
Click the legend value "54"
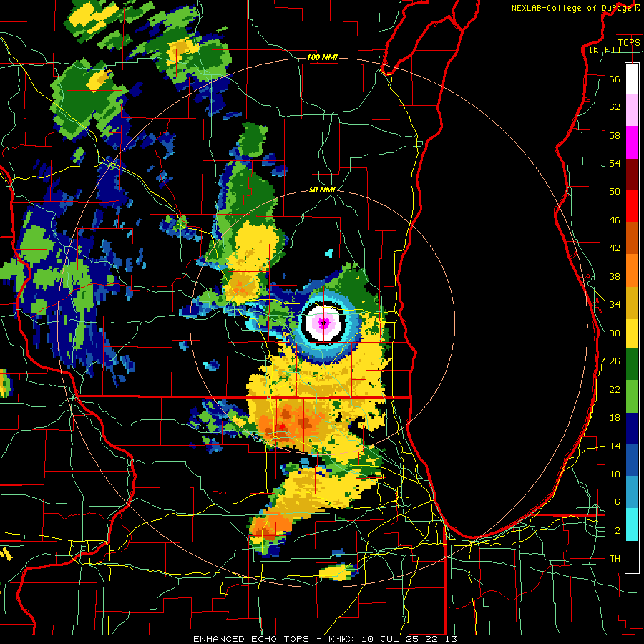[x=615, y=163]
